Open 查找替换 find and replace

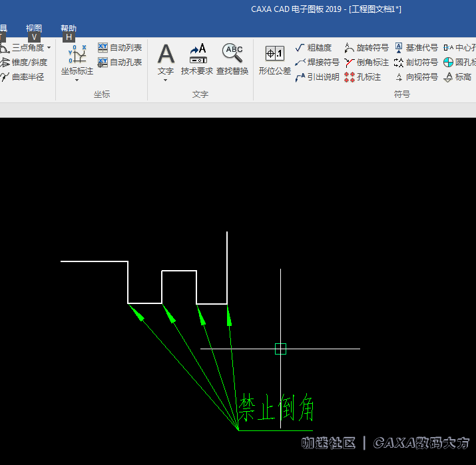232,59
